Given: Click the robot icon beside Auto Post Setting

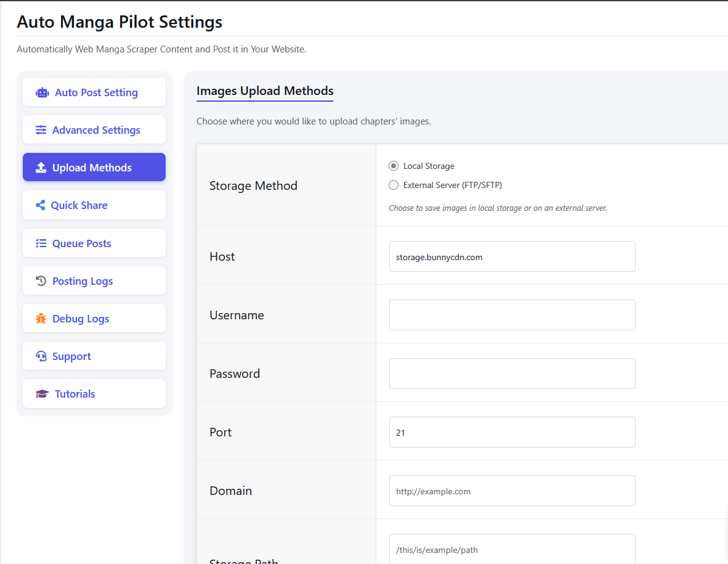Looking at the screenshot, I should point(42,92).
